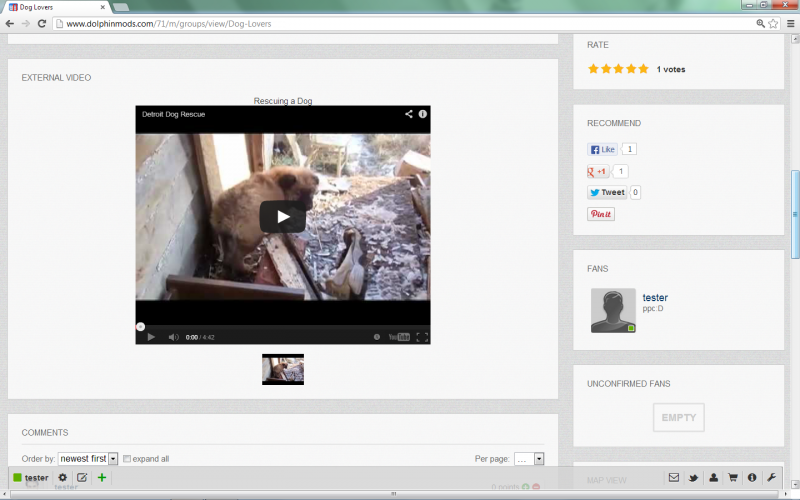The width and height of the screenshot is (800, 500).
Task: Click the person profile icon in bottom toolbar
Action: 713,478
